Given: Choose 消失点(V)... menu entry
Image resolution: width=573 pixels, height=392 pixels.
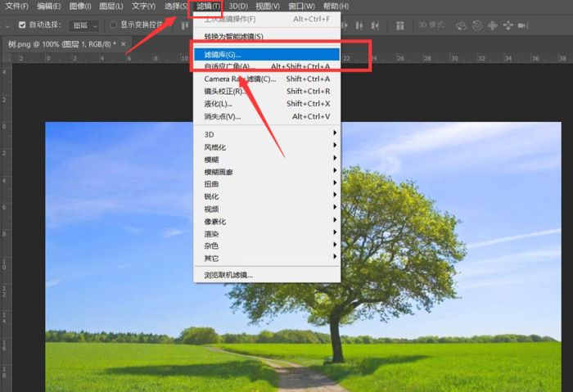Looking at the screenshot, I should coord(267,116).
